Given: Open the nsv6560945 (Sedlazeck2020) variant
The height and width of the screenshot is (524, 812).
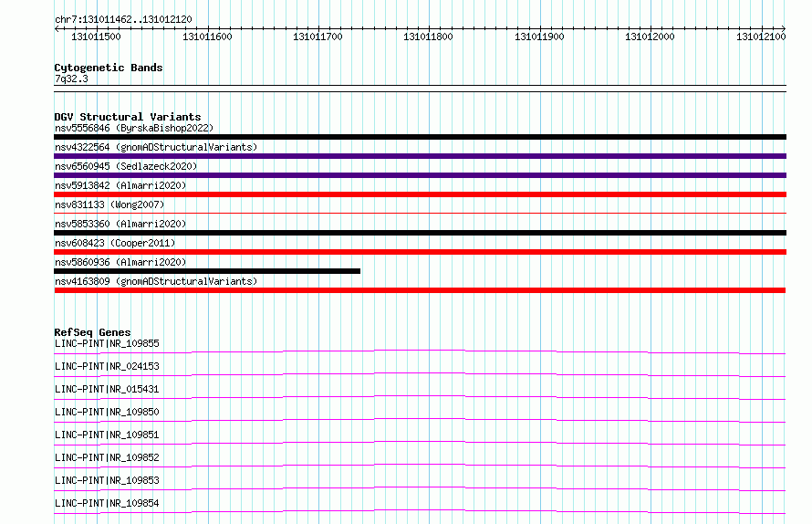Looking at the screenshot, I should coord(126,166).
